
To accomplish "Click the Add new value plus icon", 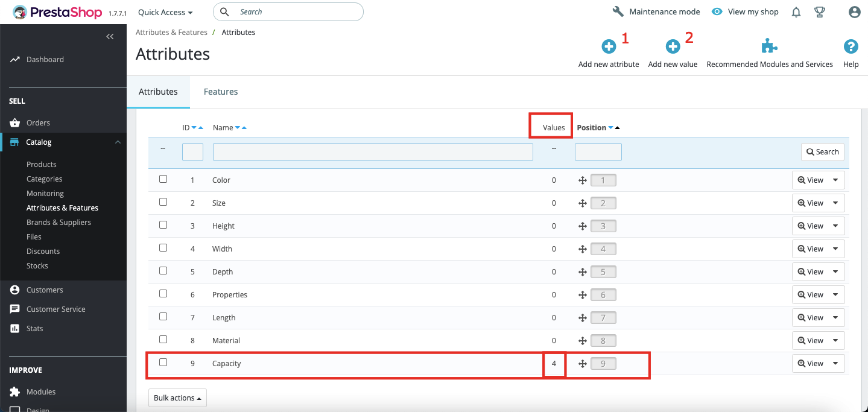I will (x=673, y=46).
